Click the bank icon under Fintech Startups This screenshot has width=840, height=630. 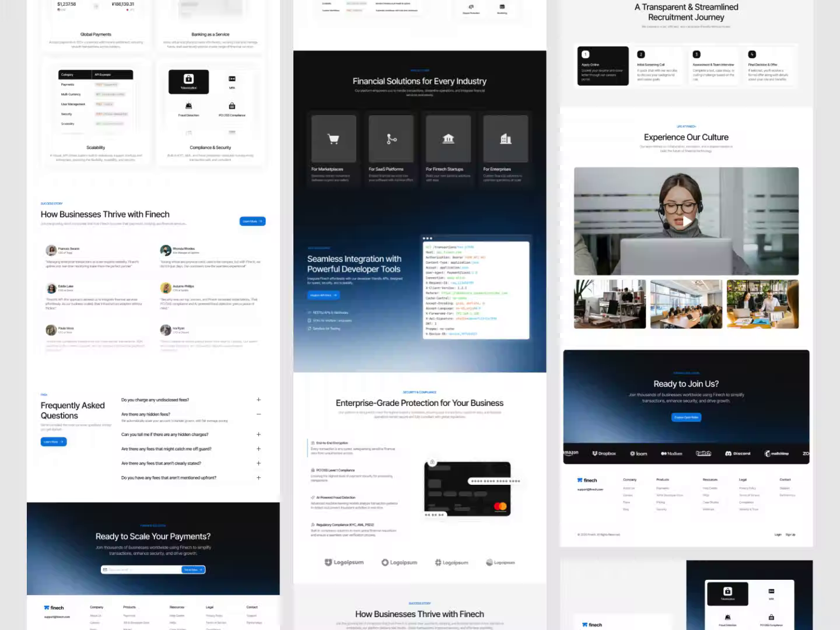[448, 138]
